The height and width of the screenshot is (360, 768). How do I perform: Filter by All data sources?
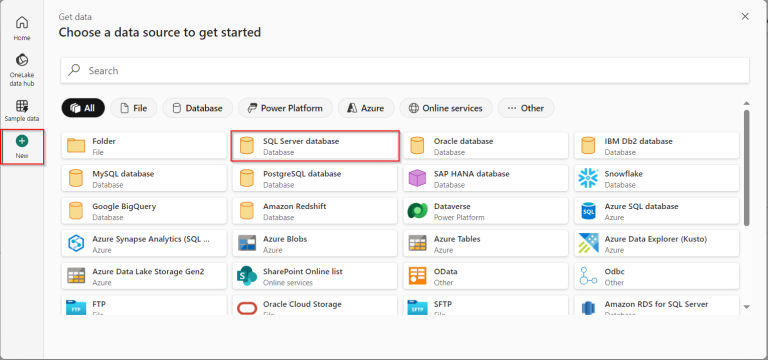(x=83, y=108)
